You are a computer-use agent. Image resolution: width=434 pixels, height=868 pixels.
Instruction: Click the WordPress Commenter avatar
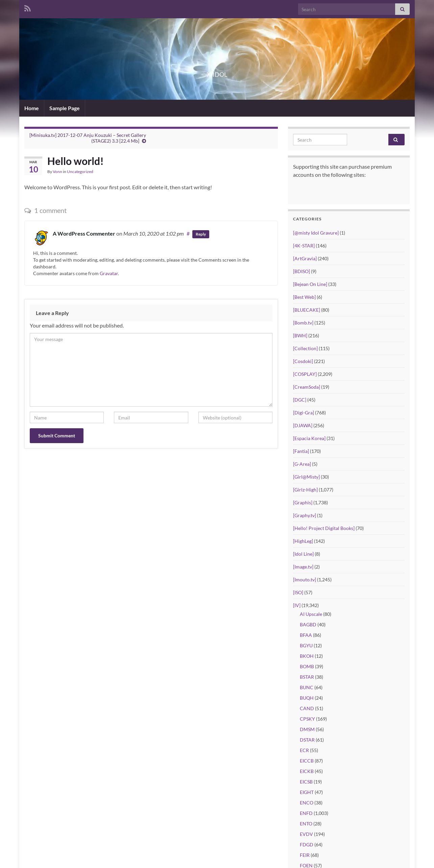point(41,238)
